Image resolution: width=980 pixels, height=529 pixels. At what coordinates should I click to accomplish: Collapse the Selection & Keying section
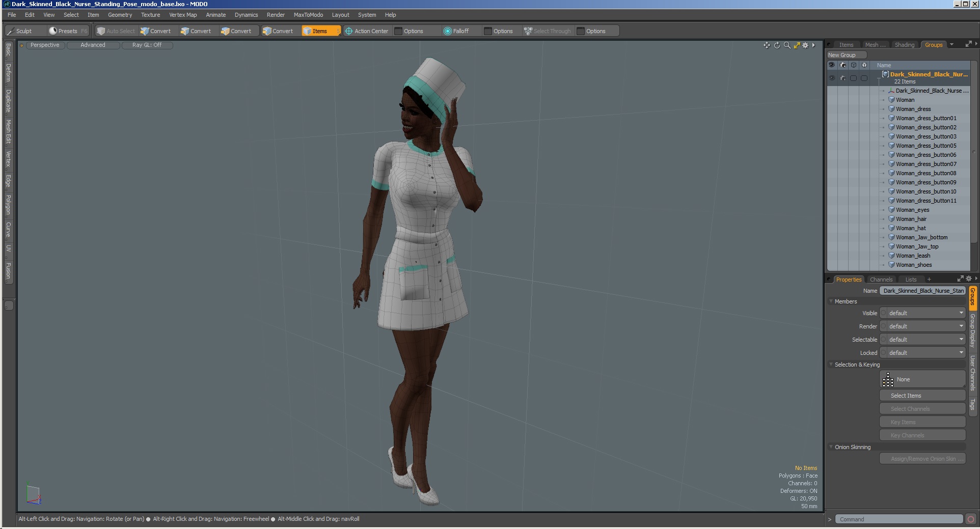coord(831,365)
